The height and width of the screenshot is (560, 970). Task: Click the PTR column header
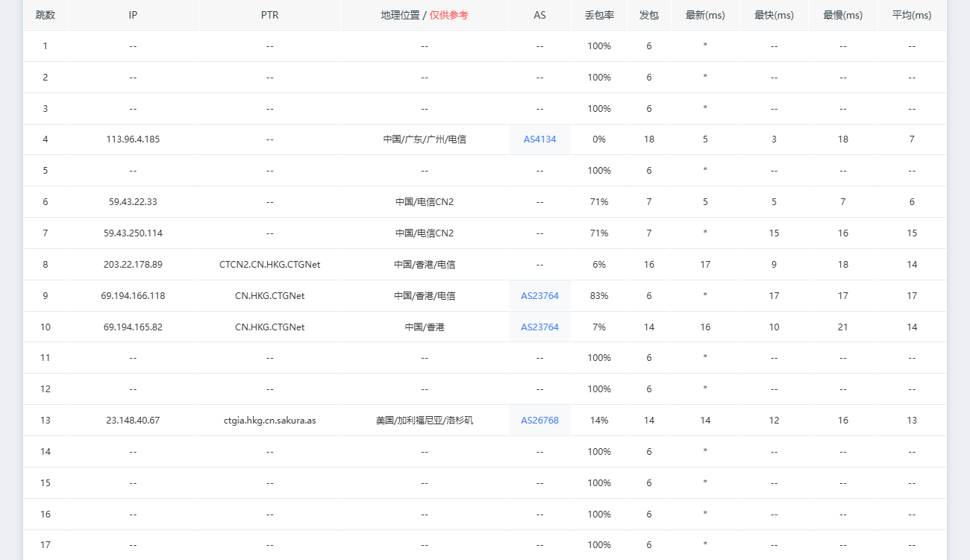(270, 15)
